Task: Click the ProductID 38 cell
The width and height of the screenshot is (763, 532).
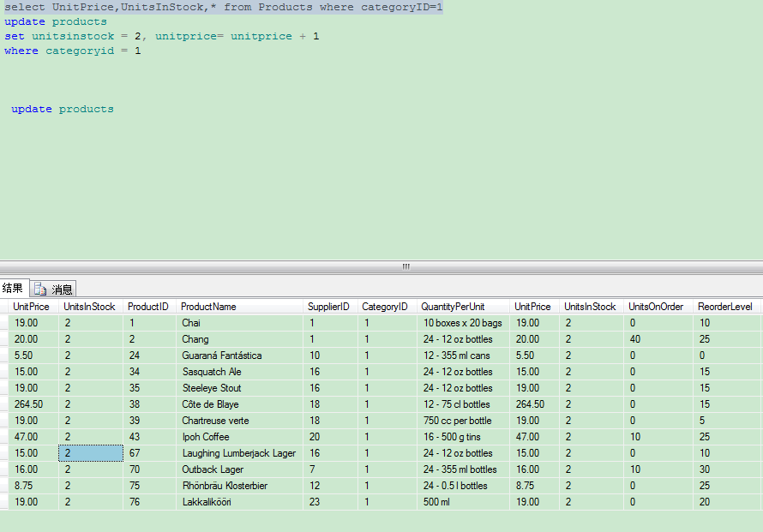Action: tap(149, 404)
